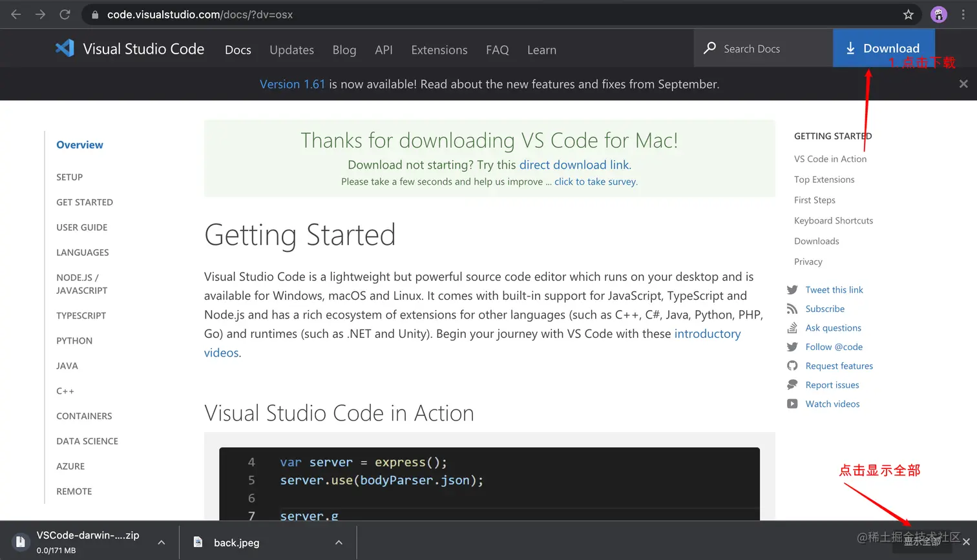Follow the direct download link
Screen dimensions: 977x560
[574, 165]
